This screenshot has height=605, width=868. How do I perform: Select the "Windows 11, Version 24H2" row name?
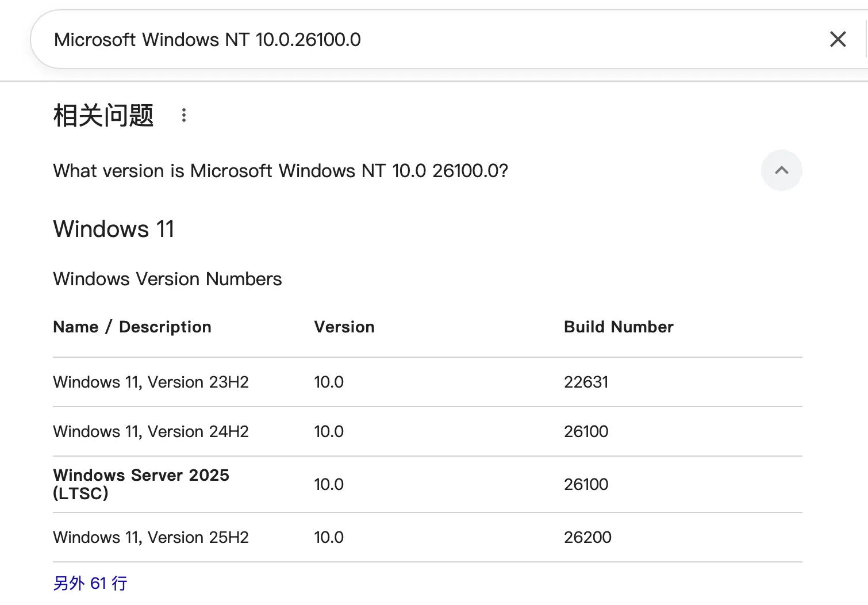click(x=151, y=431)
